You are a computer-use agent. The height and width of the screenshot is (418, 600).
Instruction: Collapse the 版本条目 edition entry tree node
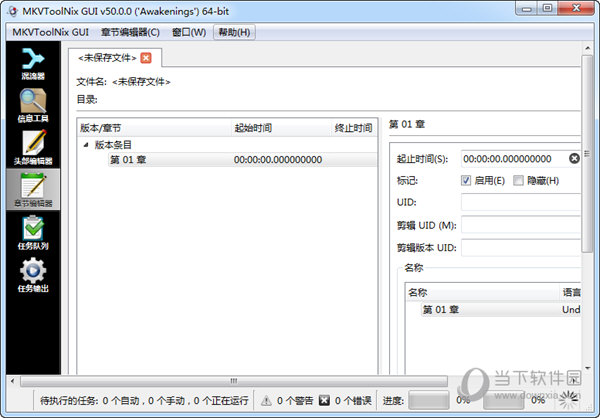click(86, 145)
